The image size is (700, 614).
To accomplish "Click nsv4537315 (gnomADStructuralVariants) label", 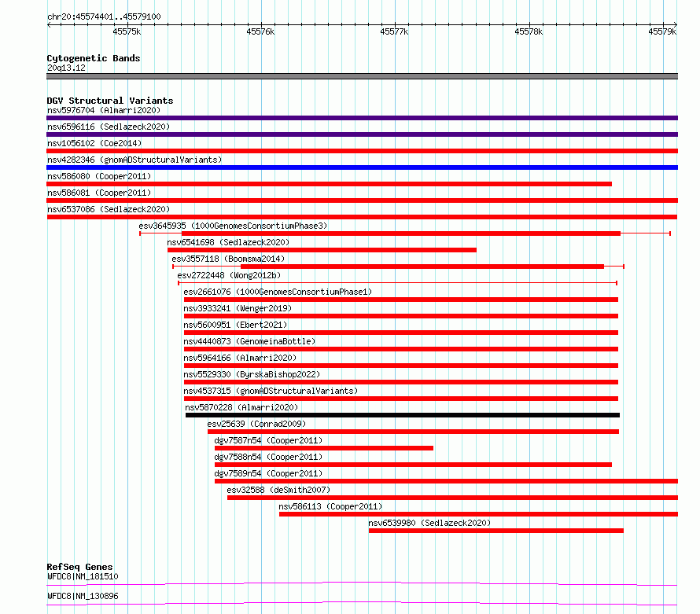I will [271, 391].
